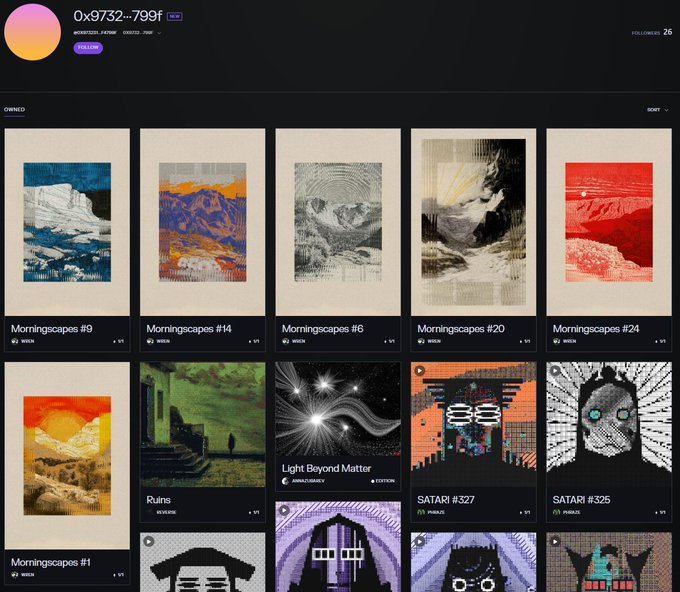The width and height of the screenshot is (680, 592).
Task: Click ANNAZUBAREV creator name
Action: pos(308,481)
